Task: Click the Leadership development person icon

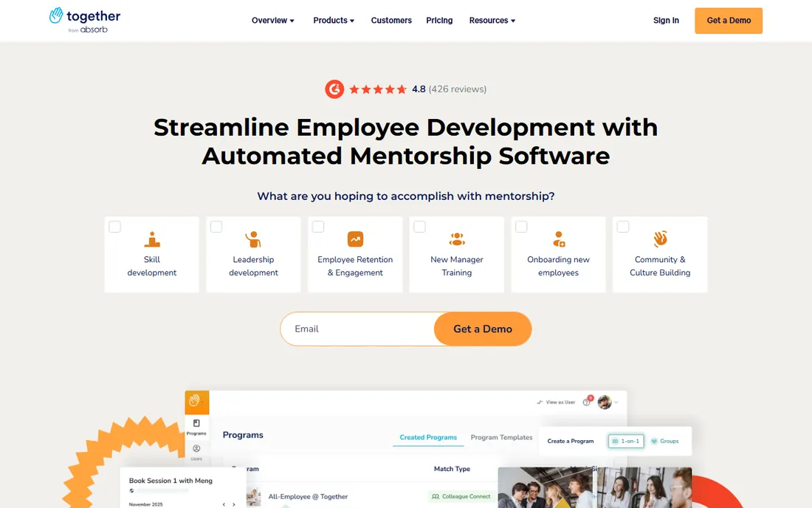Action: tap(253, 239)
